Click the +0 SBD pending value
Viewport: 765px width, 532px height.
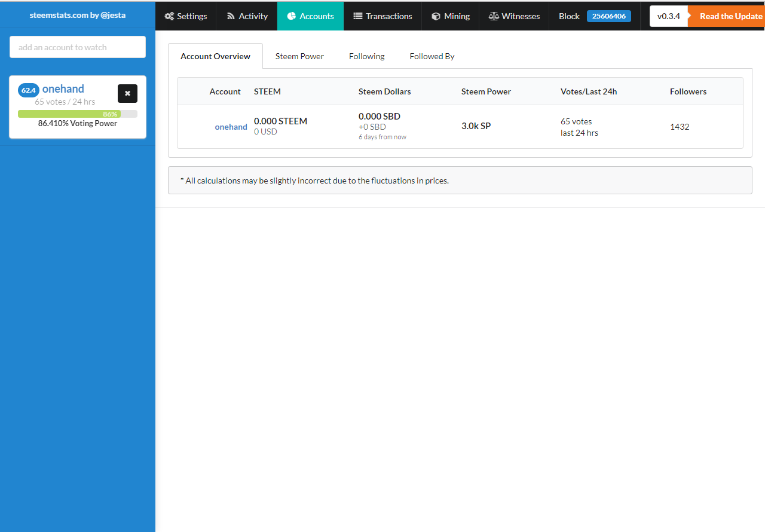click(x=372, y=127)
